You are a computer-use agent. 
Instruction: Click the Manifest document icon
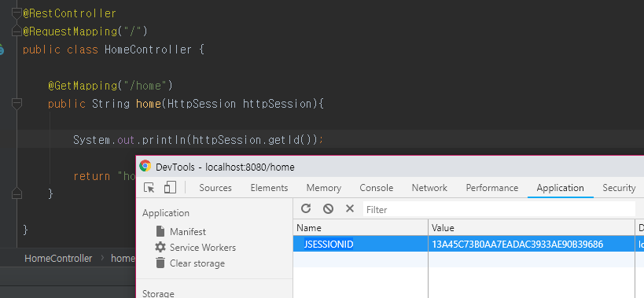160,231
